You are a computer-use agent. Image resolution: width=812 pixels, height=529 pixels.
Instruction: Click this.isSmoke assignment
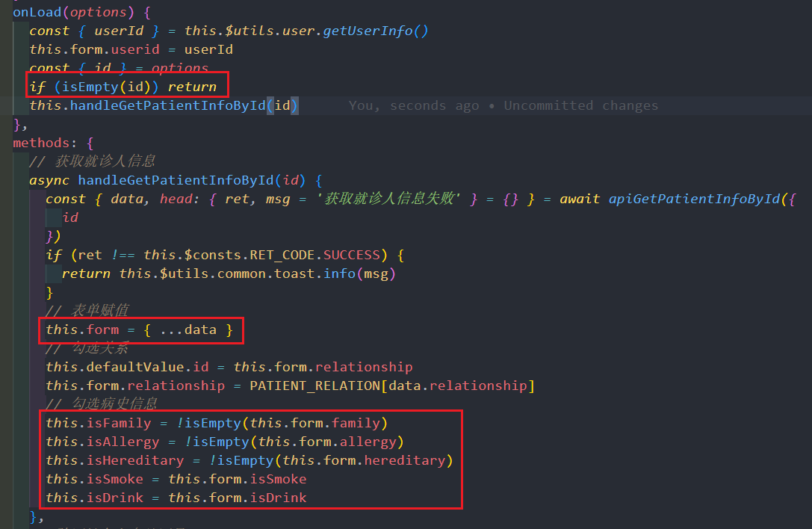(x=176, y=479)
